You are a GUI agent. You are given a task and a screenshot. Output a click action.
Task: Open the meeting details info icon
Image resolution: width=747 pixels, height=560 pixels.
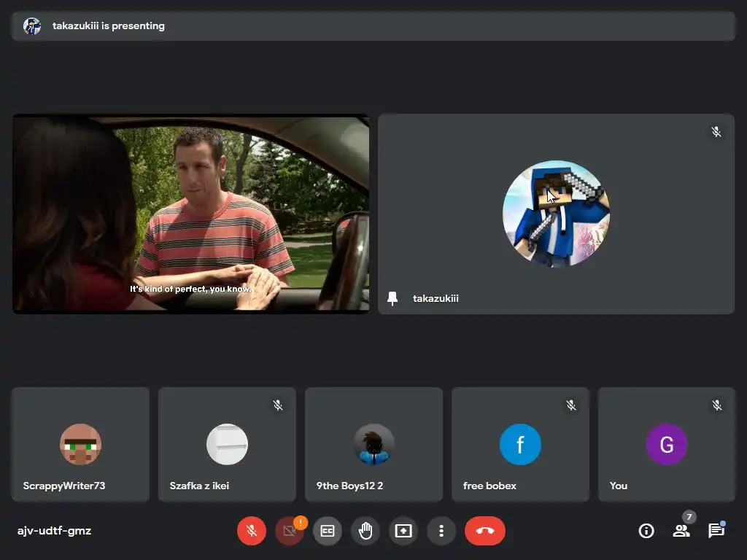pos(646,531)
